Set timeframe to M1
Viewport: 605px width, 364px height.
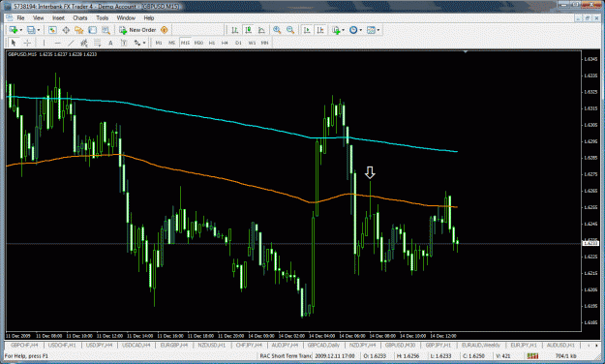click(159, 43)
